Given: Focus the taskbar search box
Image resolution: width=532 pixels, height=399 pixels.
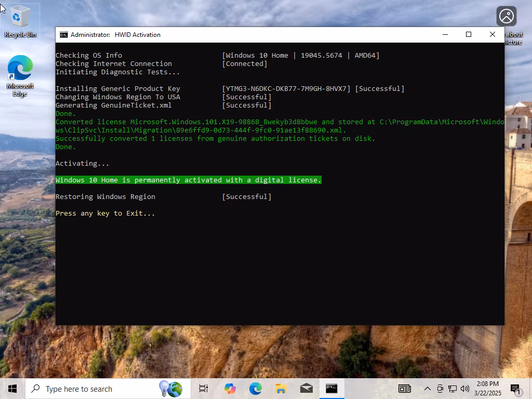Looking at the screenshot, I should click(x=108, y=389).
